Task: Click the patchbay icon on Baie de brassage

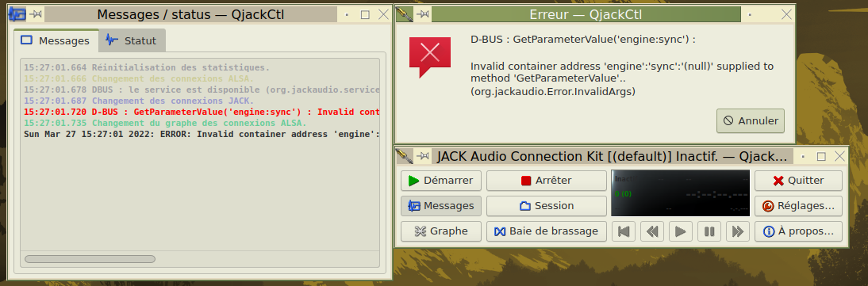Action: point(500,231)
